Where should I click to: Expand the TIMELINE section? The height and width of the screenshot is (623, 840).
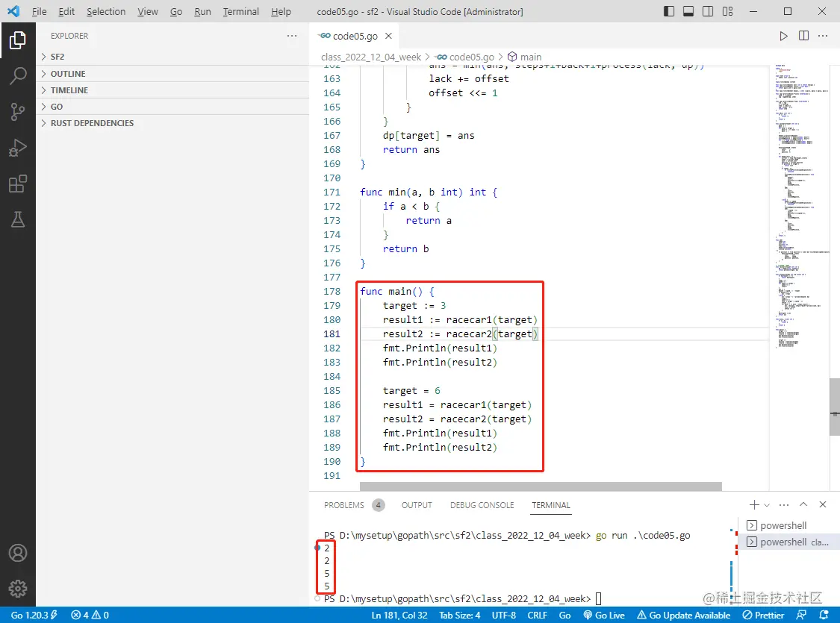pos(172,90)
